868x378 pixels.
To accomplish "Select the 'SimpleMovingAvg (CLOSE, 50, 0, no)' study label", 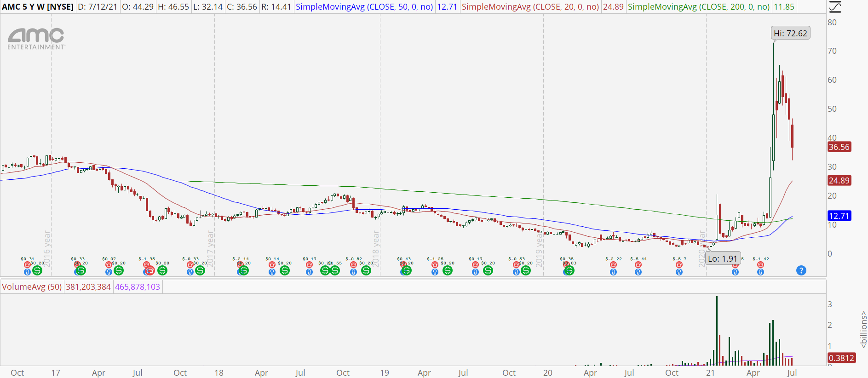I will (364, 7).
